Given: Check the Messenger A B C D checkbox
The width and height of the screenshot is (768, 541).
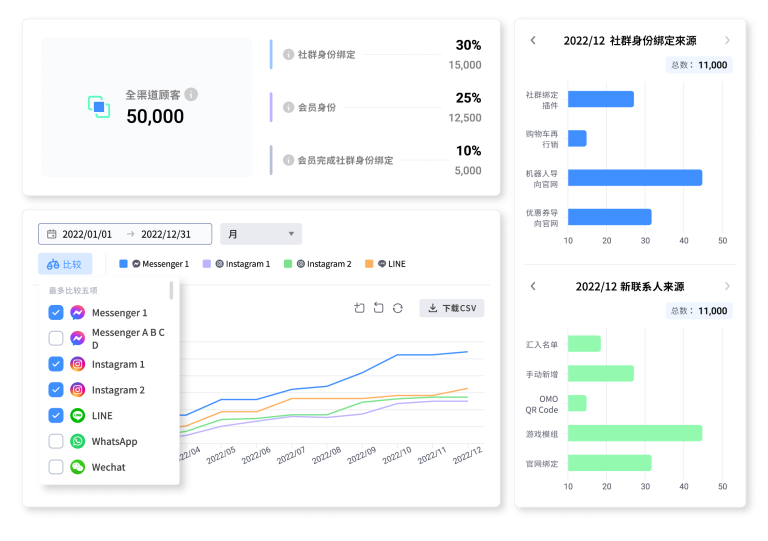Looking at the screenshot, I should point(56,338).
